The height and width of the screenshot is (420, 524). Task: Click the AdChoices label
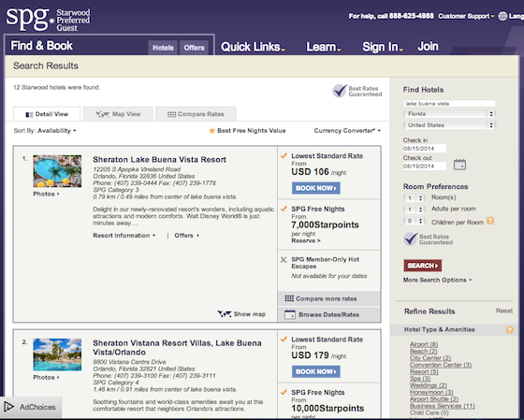(37, 407)
